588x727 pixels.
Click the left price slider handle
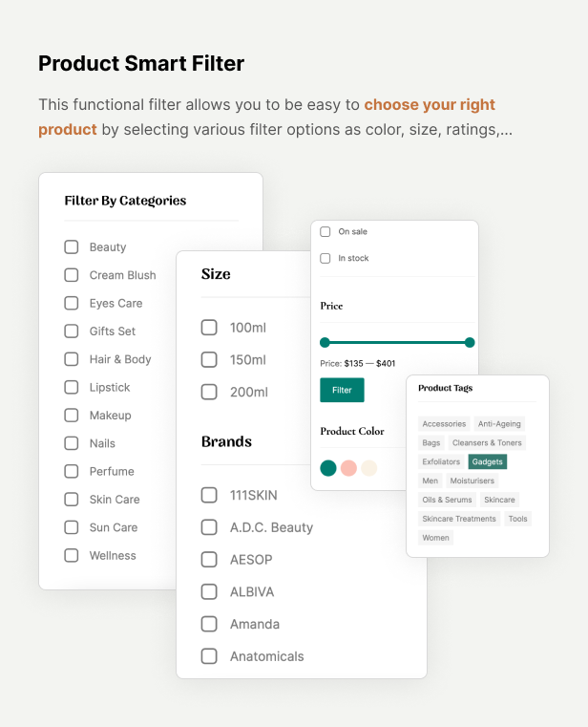coord(325,343)
